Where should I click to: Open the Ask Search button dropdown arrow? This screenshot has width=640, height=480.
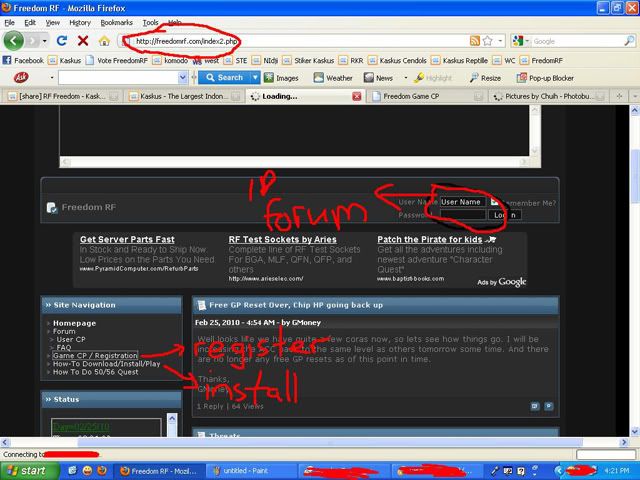(255, 78)
